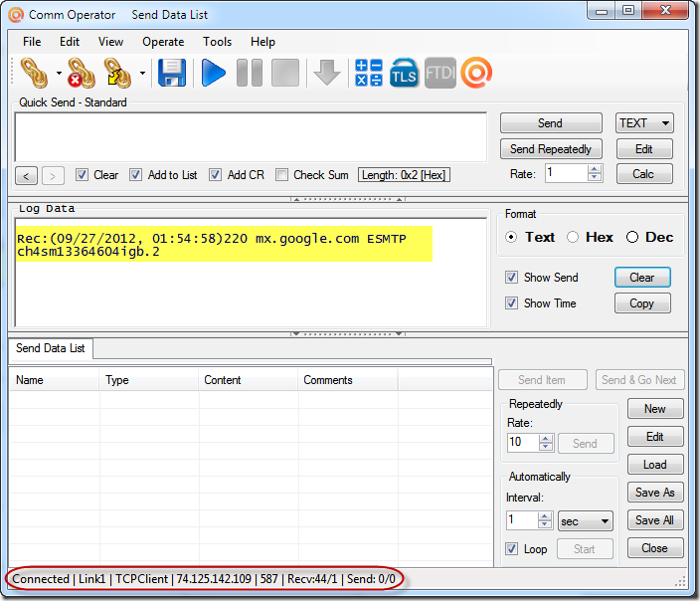Screen dimensions: 700x601
Task: Open the View menu
Action: tap(110, 42)
